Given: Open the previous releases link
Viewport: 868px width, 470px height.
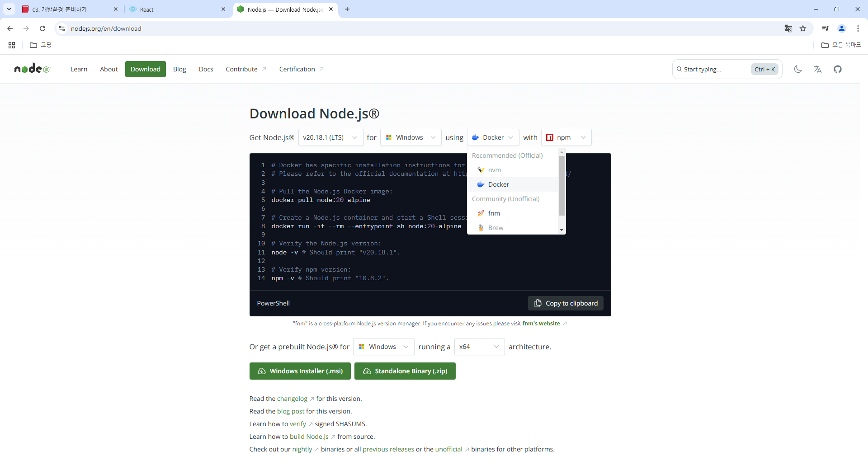Looking at the screenshot, I should click(x=388, y=449).
